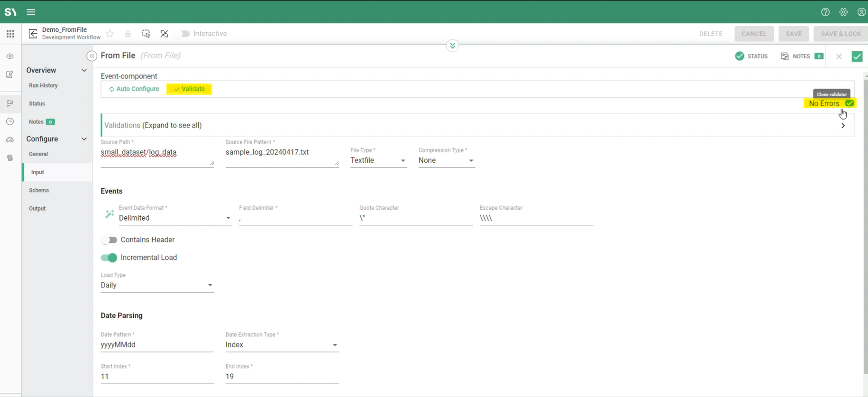868x397 pixels.
Task: Enable the Contains Header toggle
Action: 109,240
